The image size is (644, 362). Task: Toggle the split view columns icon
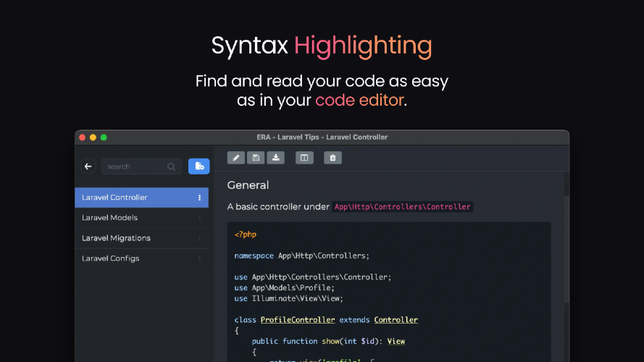click(304, 158)
